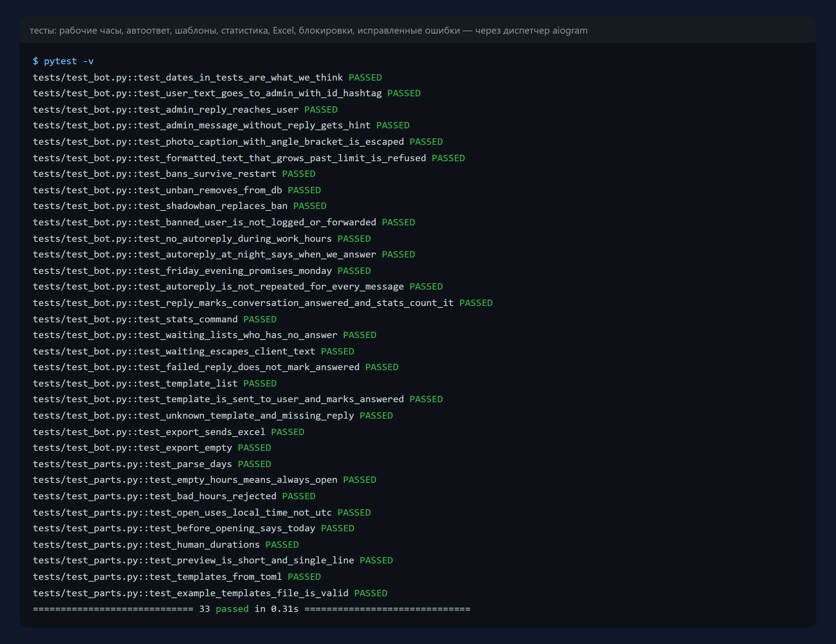
Task: Click the test_autoreply_is_not_repeated_for_every_message line
Action: [238, 287]
